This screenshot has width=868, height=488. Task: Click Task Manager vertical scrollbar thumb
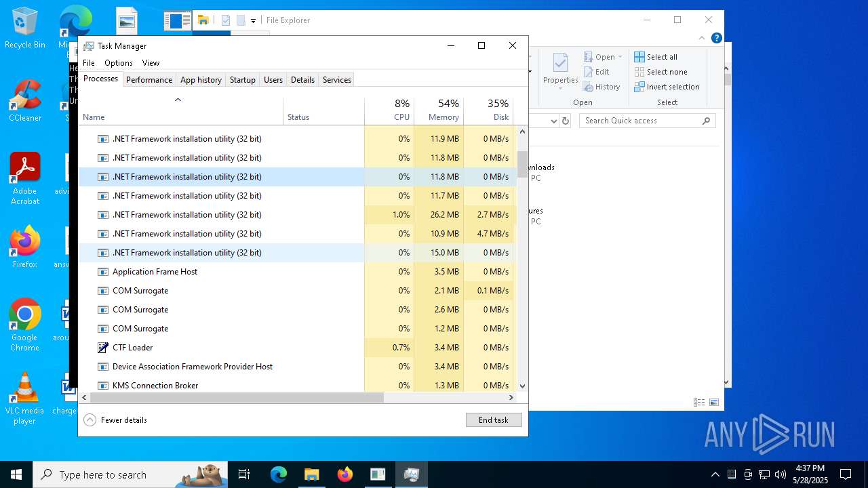pyautogui.click(x=522, y=163)
